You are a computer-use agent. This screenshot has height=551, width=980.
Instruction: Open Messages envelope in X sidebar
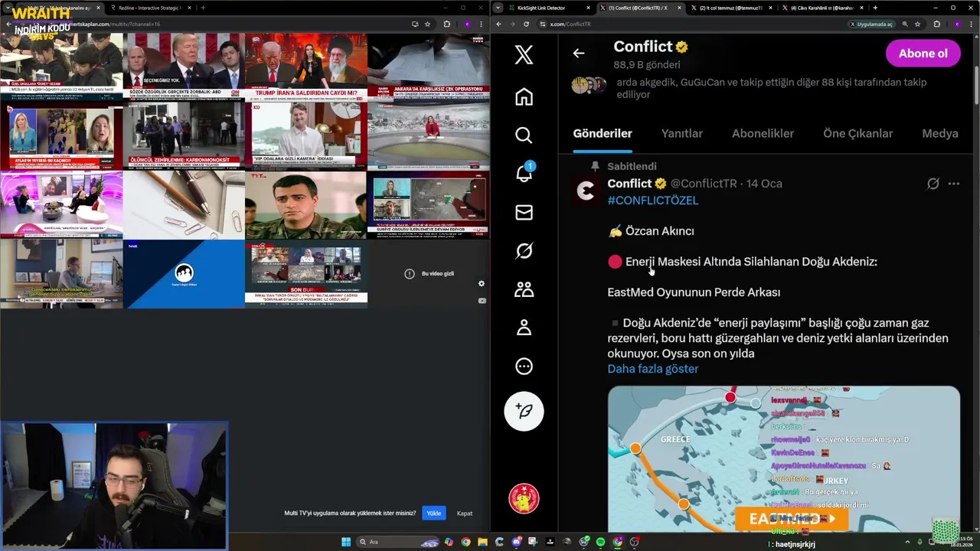(524, 212)
